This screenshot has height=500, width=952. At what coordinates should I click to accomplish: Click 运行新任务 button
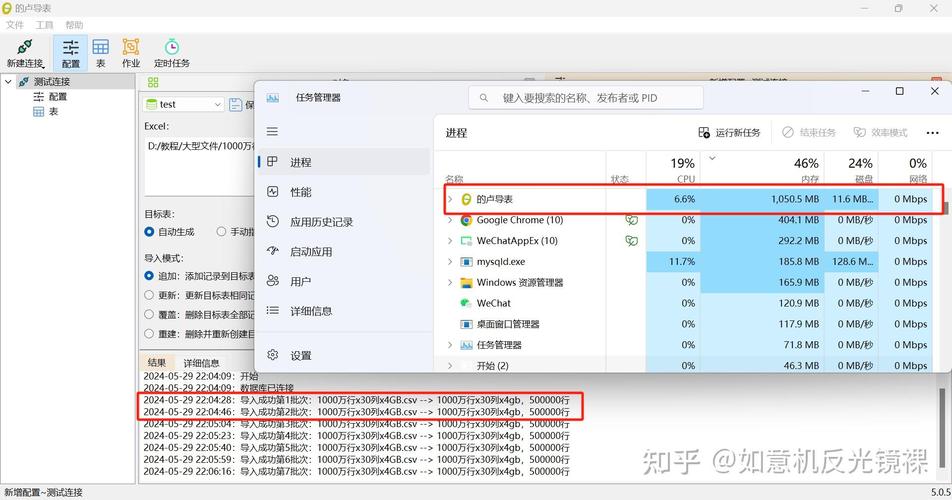coord(729,132)
